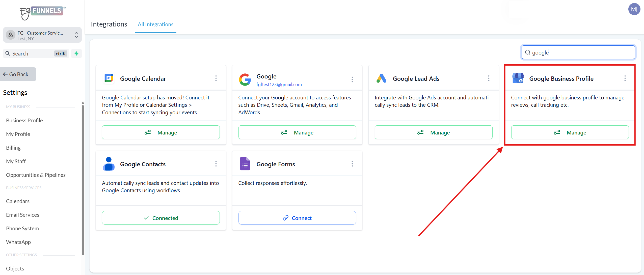Click the FG Funnels logo
Screen dimensions: 644x275
(42, 12)
